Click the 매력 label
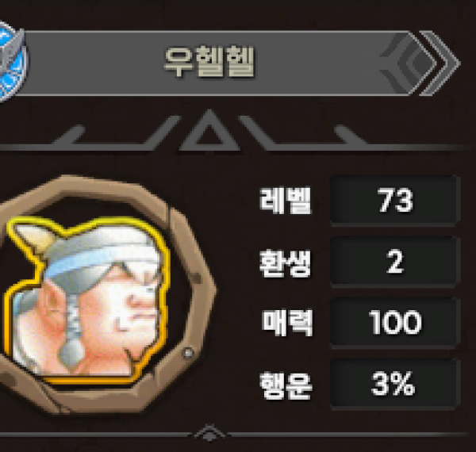This screenshot has height=452, width=476. [287, 323]
